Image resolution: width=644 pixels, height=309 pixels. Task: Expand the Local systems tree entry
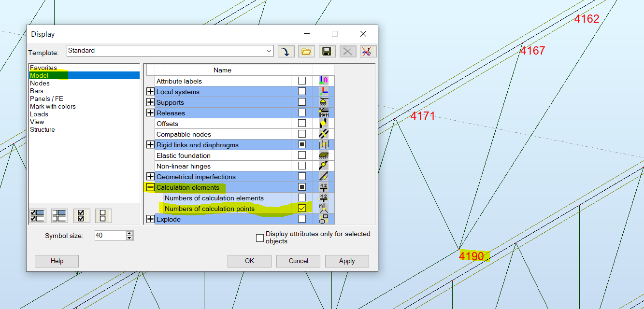(150, 91)
